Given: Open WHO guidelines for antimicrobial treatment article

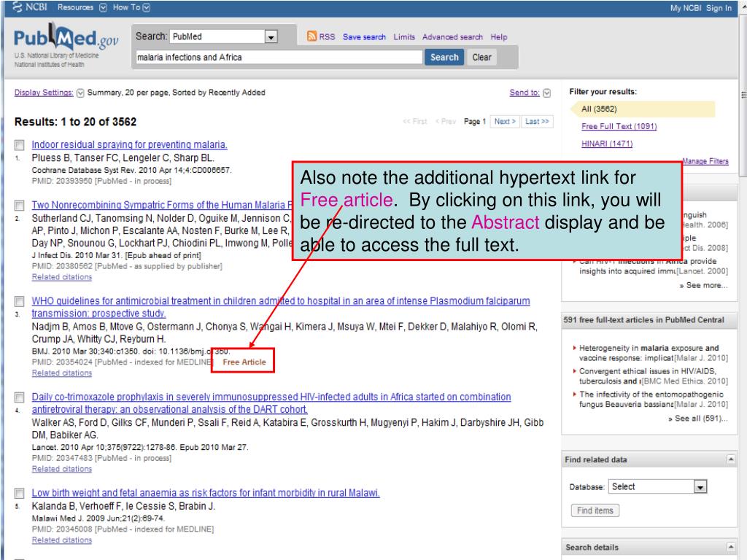Looking at the screenshot, I should pos(281,307).
